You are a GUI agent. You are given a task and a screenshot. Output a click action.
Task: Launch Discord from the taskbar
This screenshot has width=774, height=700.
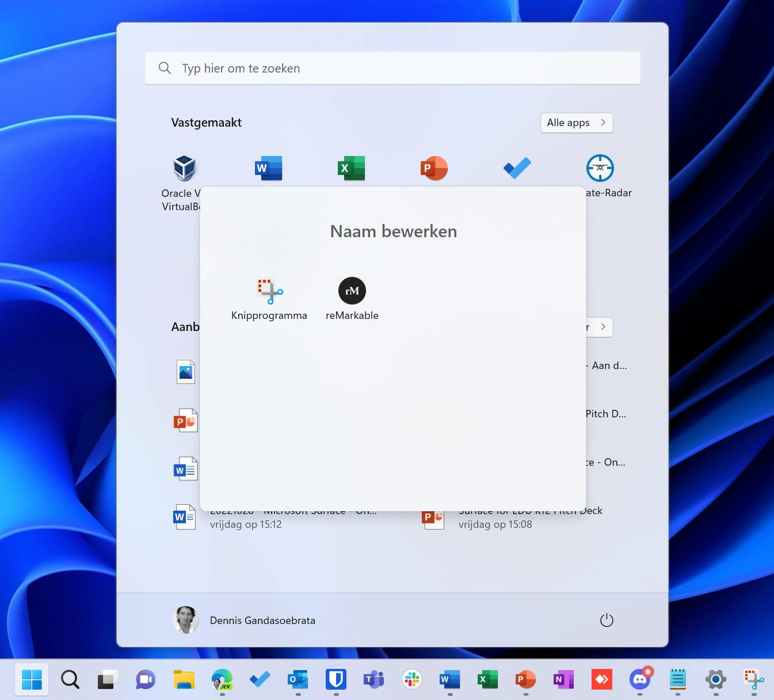click(639, 679)
